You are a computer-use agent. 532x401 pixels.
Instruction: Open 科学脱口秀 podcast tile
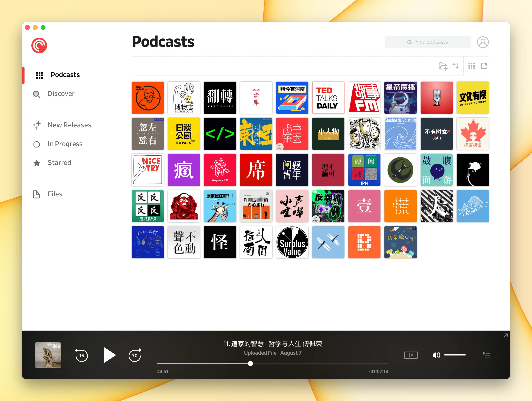[400, 242]
